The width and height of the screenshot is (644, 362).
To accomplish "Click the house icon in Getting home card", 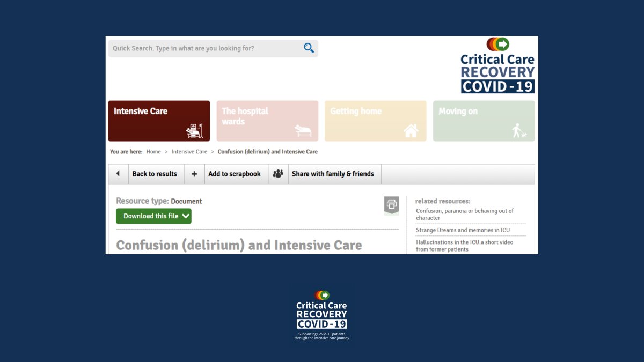I will (411, 130).
